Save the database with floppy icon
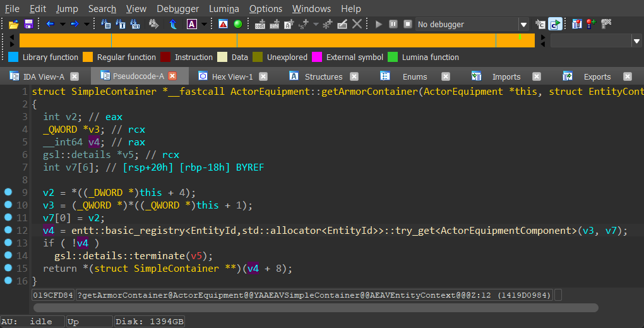The image size is (644, 328). pyautogui.click(x=28, y=24)
